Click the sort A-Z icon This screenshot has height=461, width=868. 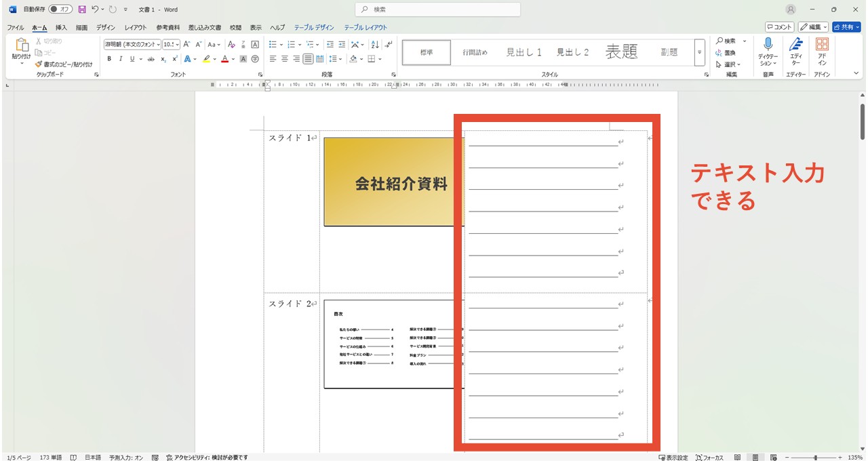coord(374,44)
